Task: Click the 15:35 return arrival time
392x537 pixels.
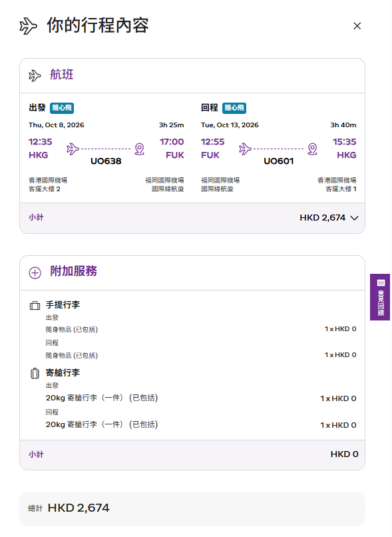Action: (345, 142)
